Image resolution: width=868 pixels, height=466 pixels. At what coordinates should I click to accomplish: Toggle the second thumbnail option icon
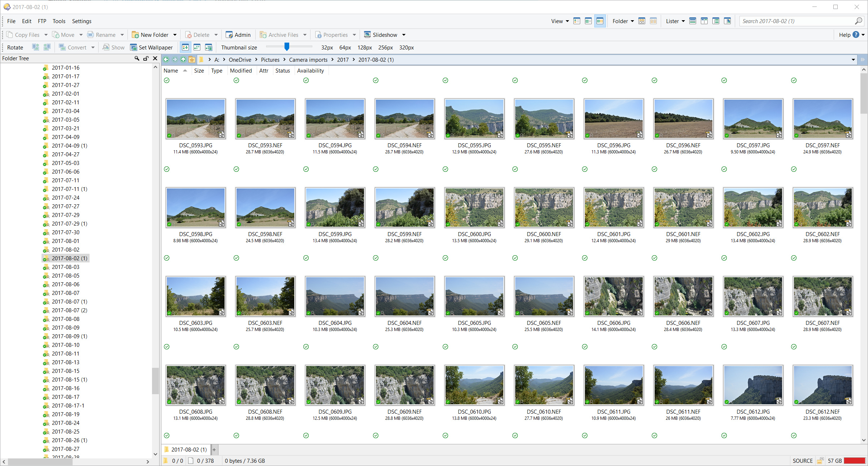tap(197, 47)
